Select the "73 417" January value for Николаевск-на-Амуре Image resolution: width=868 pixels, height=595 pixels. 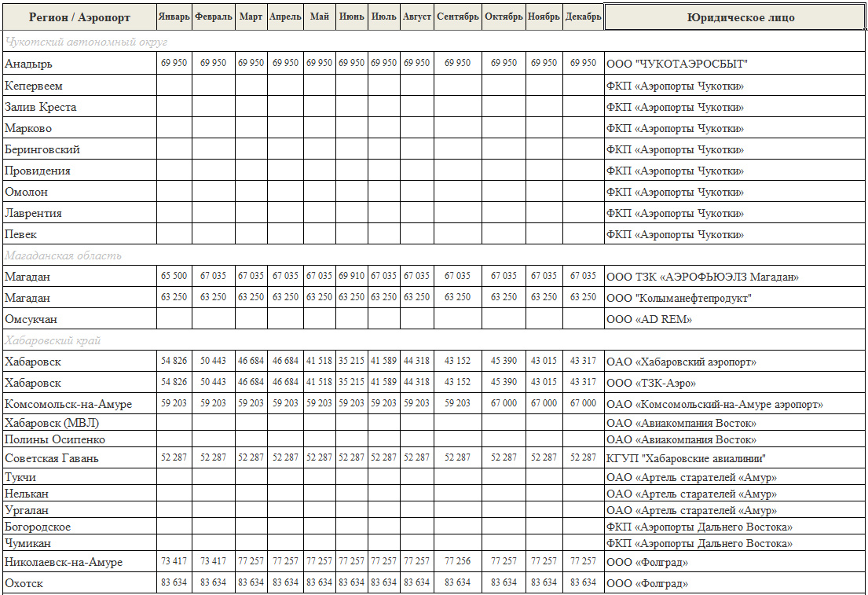coord(174,560)
